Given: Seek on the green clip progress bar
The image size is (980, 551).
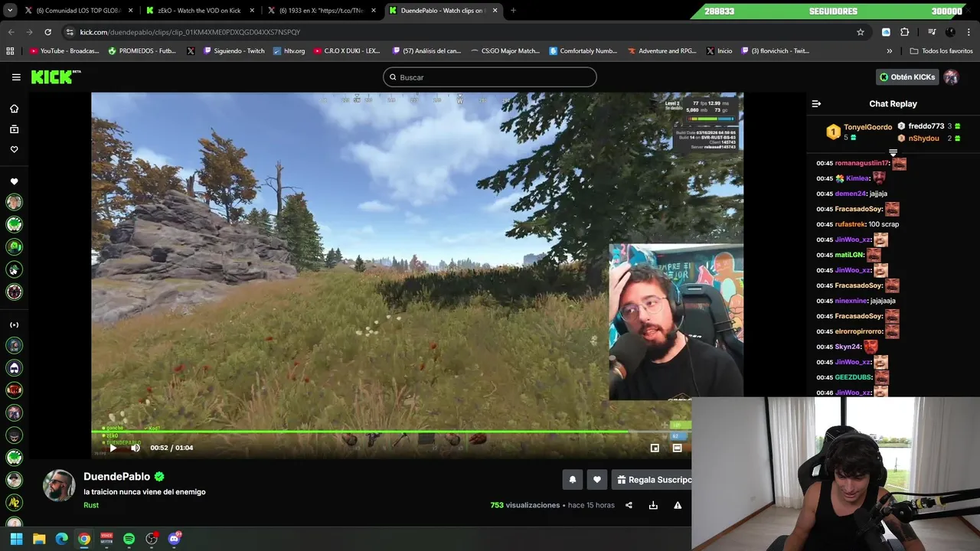Looking at the screenshot, I should pyautogui.click(x=391, y=432).
